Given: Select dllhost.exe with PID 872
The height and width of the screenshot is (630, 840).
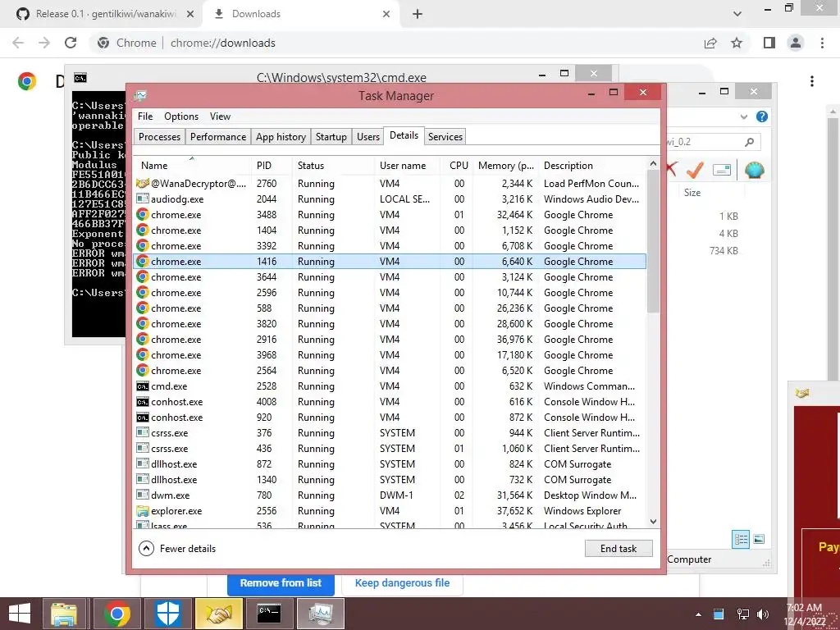Looking at the screenshot, I should [x=390, y=464].
